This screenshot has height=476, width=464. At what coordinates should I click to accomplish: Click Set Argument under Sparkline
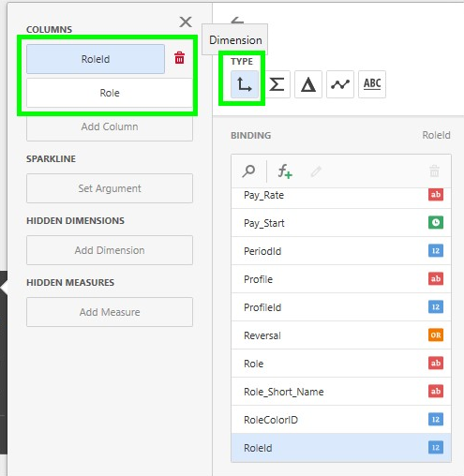click(110, 188)
